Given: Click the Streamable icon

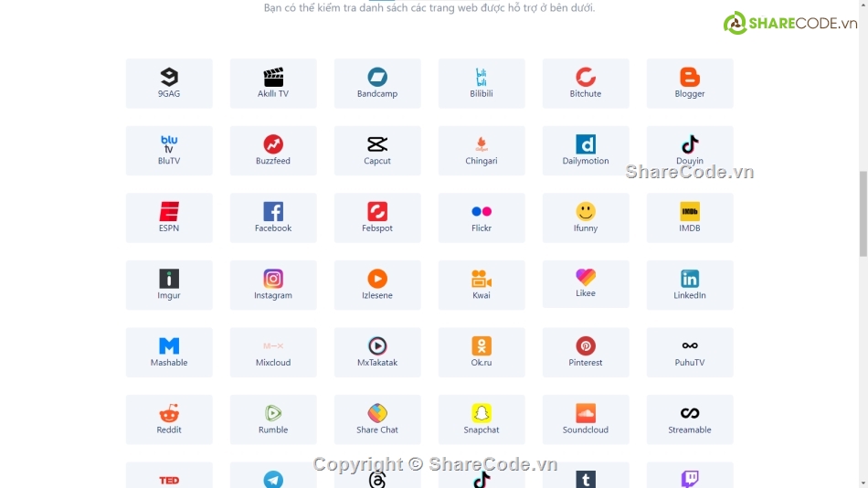Looking at the screenshot, I should [x=689, y=413].
